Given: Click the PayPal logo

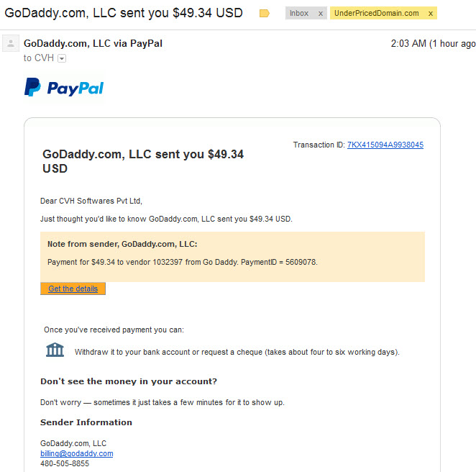Looking at the screenshot, I should 64,88.
